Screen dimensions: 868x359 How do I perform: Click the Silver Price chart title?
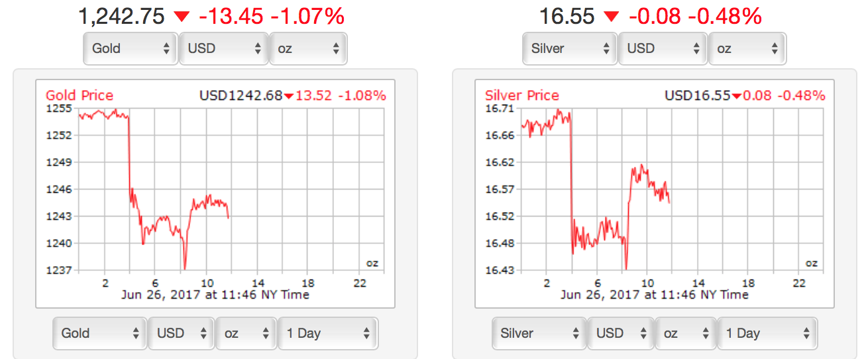[x=522, y=95]
